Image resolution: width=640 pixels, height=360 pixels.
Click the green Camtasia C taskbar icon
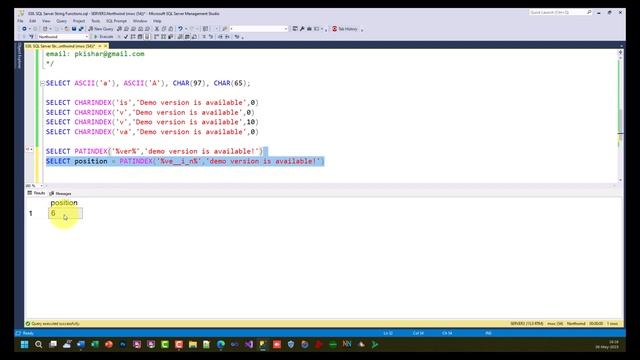point(165,344)
